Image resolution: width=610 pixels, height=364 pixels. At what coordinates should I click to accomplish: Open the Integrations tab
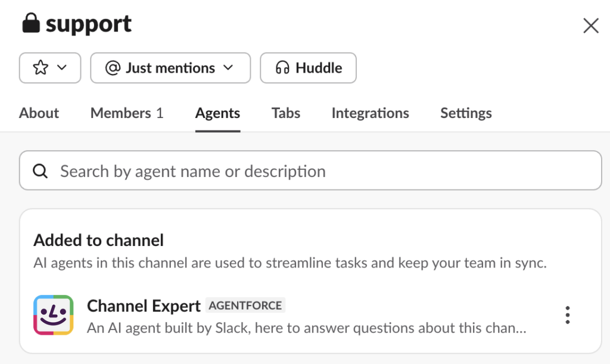click(370, 113)
